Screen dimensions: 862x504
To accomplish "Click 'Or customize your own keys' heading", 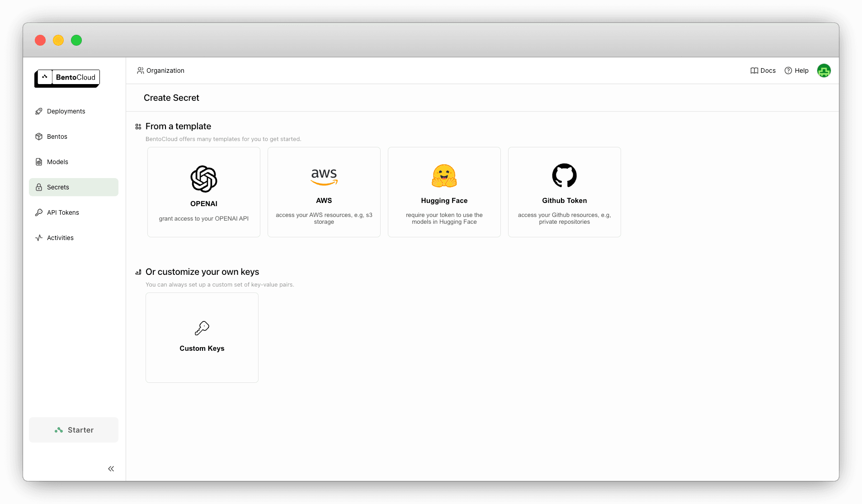I will (x=202, y=272).
